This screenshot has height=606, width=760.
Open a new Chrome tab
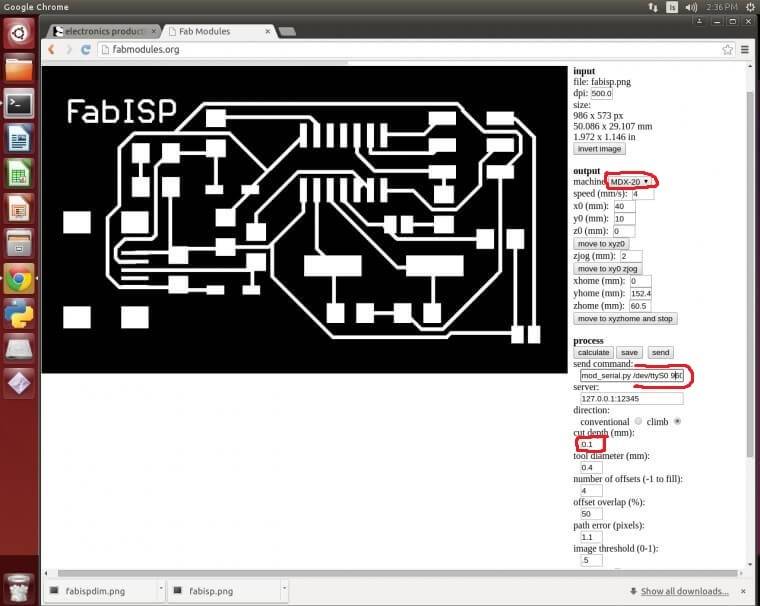[x=287, y=32]
